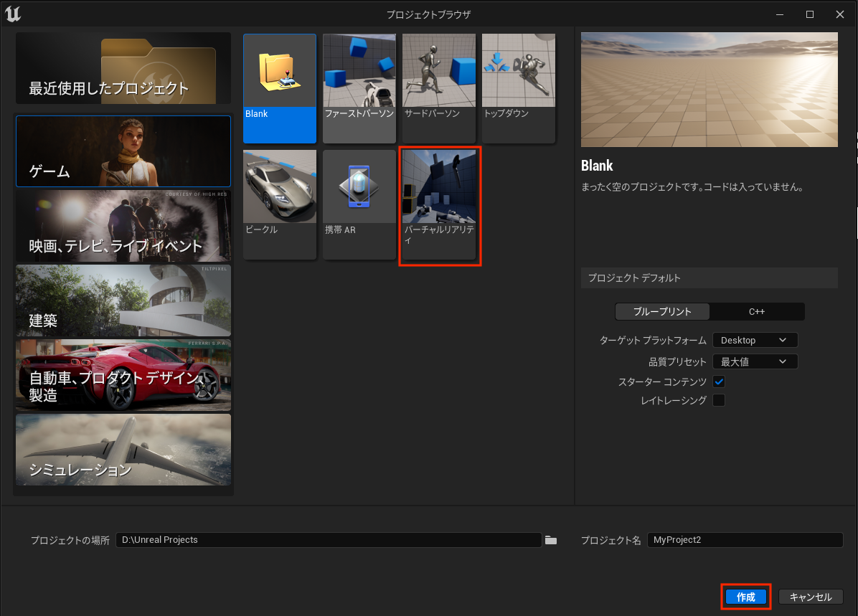Click the プロジェクトの場所 path field
This screenshot has width=858, height=616.
[329, 540]
